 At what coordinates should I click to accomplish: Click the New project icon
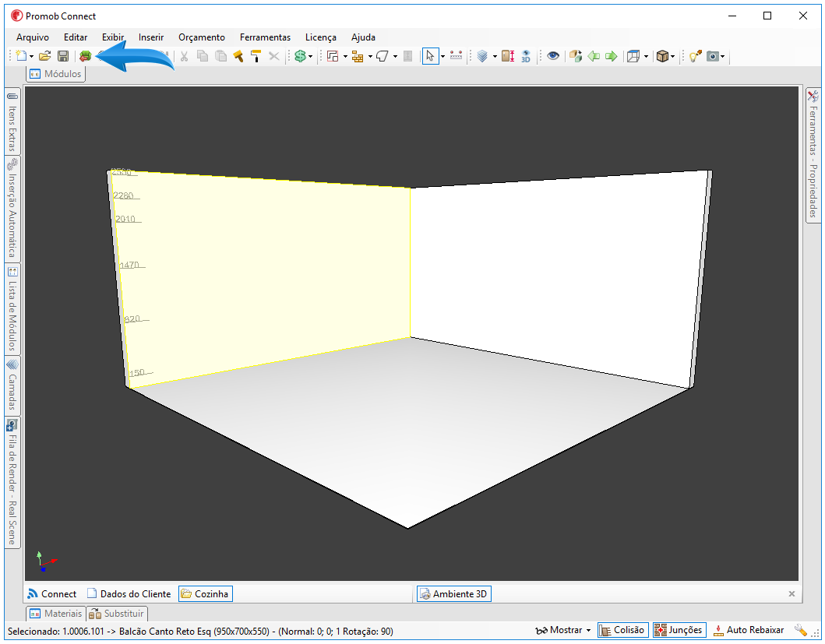coord(21,56)
